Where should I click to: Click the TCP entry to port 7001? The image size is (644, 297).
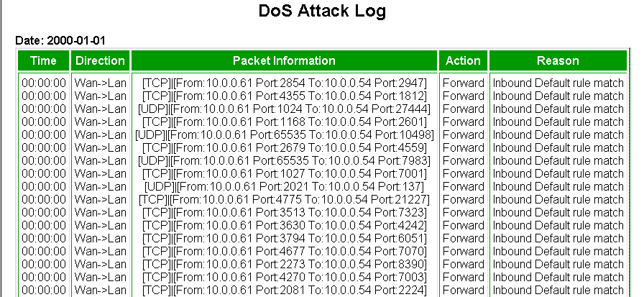284,173
